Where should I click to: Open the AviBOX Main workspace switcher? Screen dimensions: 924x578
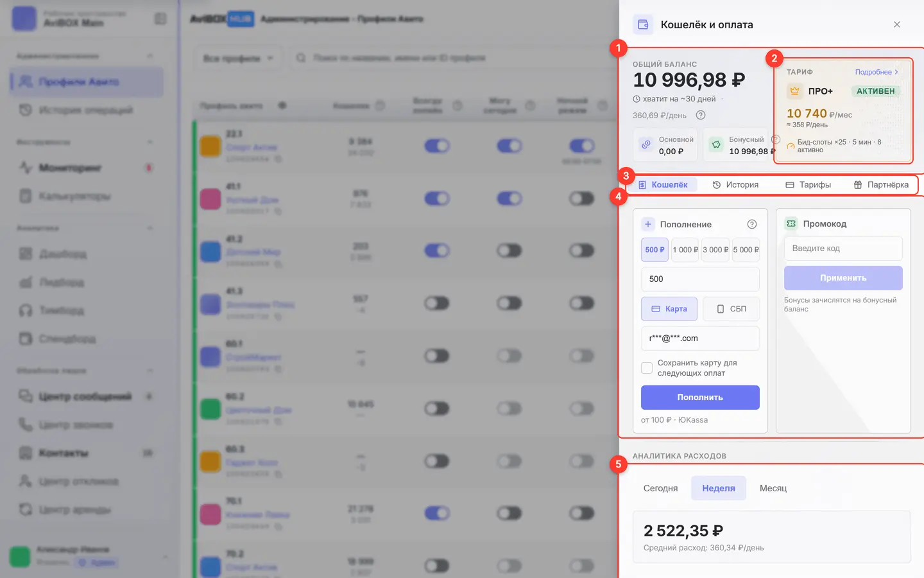tap(80, 19)
